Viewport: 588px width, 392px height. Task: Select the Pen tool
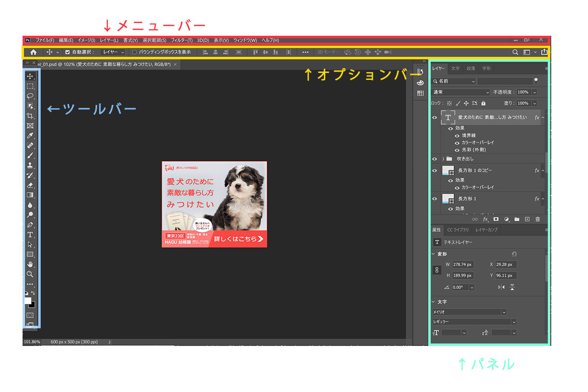(x=30, y=225)
